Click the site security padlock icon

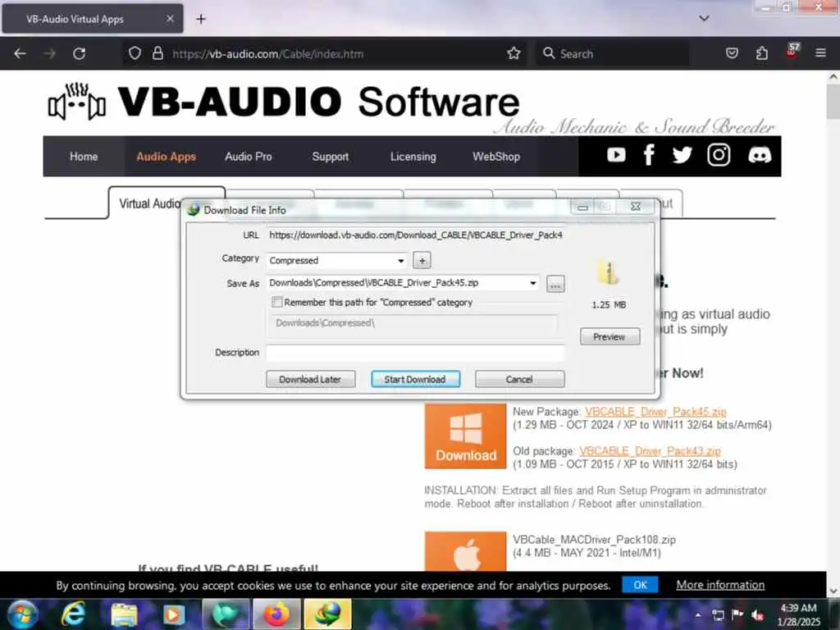pyautogui.click(x=157, y=53)
